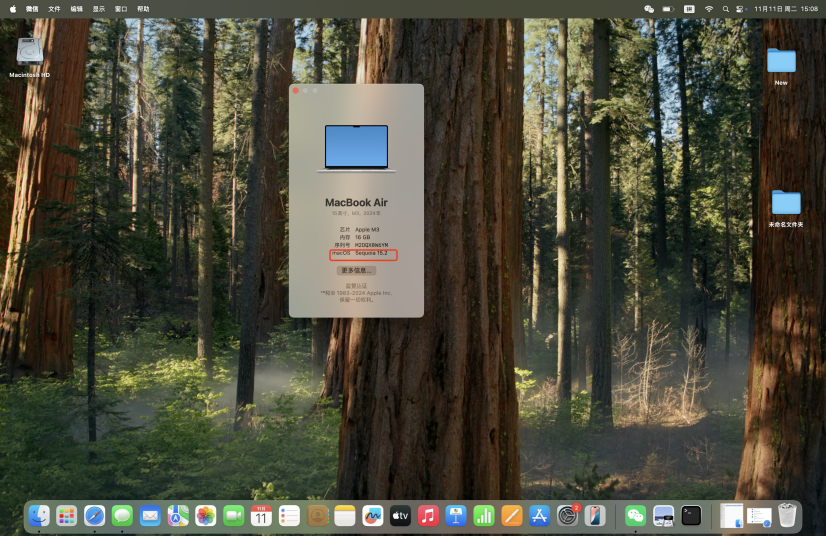Open iPhone Mirroring from the Dock
The image size is (826, 536).
(x=595, y=515)
